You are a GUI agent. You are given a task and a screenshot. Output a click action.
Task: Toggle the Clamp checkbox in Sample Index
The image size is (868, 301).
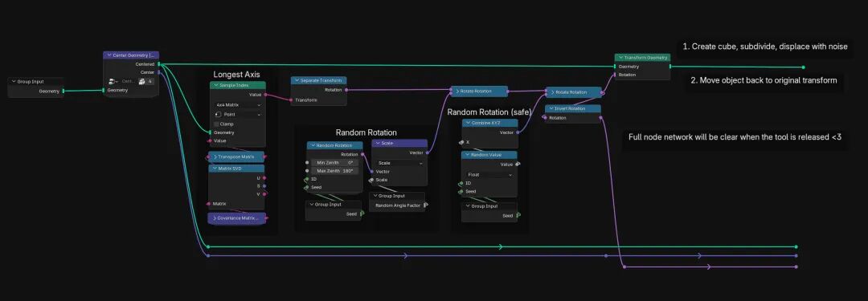click(216, 124)
